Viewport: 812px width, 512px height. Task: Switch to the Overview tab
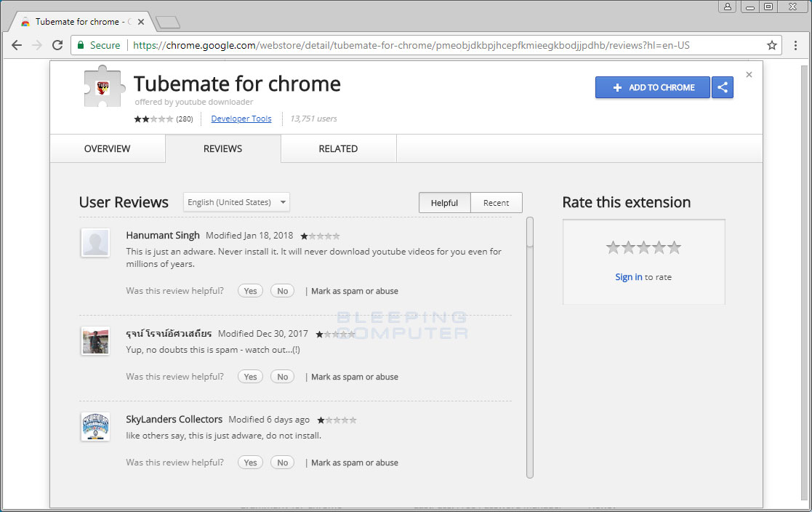coord(107,149)
